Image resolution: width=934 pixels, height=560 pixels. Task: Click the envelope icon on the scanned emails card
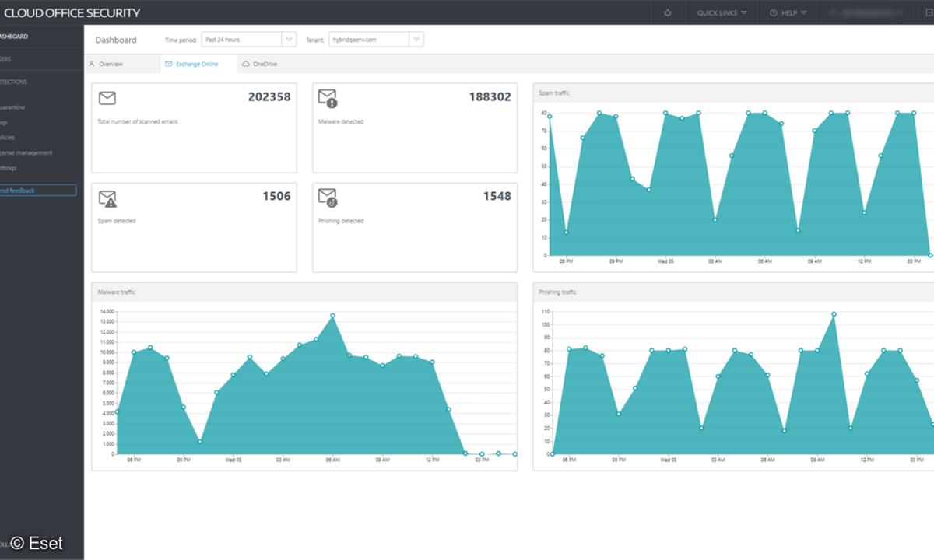[107, 98]
